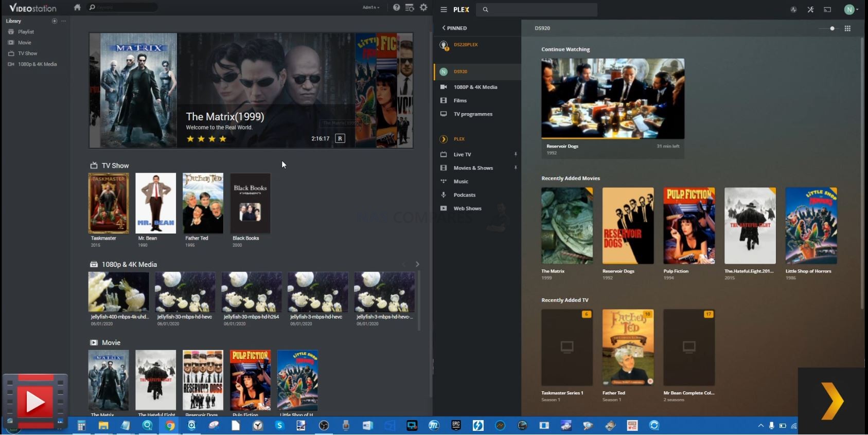Show next 1080p & 4K Media items

coord(417,264)
